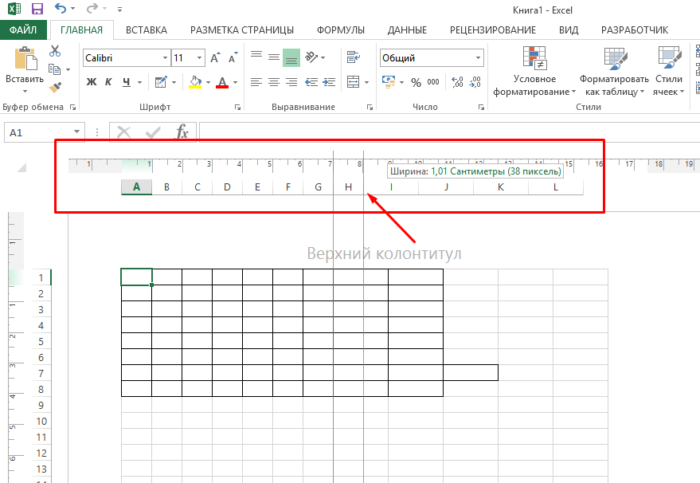
Task: Open the ФАЙЛ tab
Action: point(23,30)
